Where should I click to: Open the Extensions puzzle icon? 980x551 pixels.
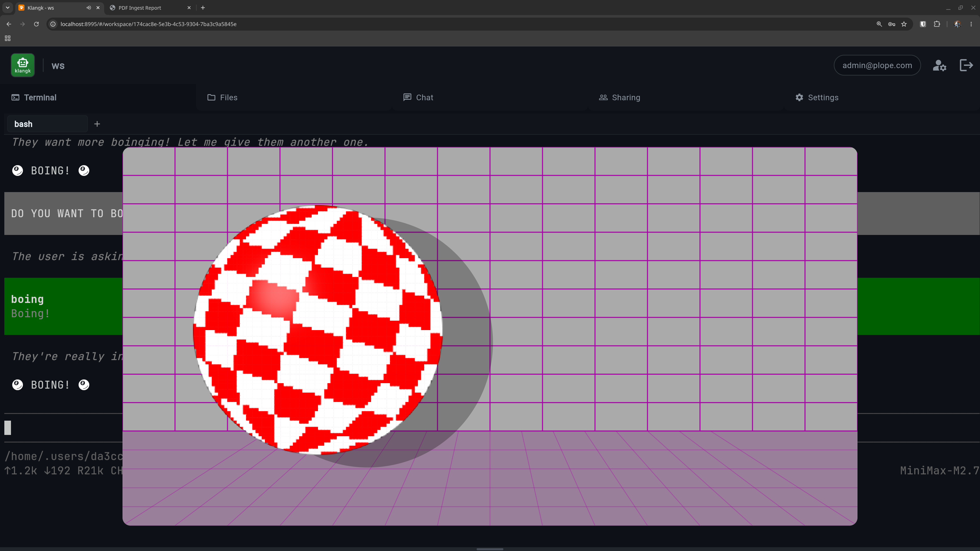937,24
